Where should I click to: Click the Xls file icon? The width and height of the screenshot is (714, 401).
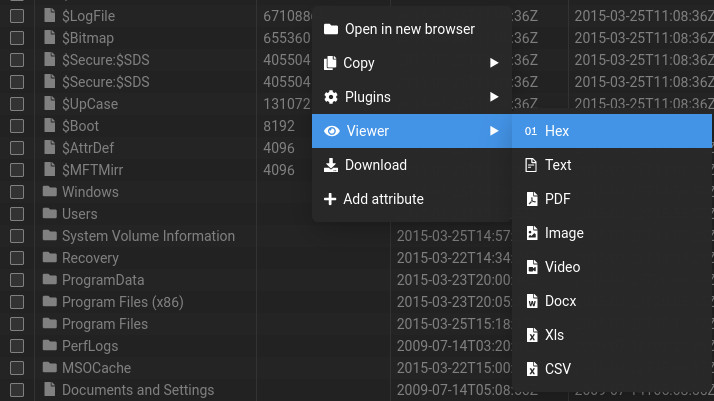(531, 335)
